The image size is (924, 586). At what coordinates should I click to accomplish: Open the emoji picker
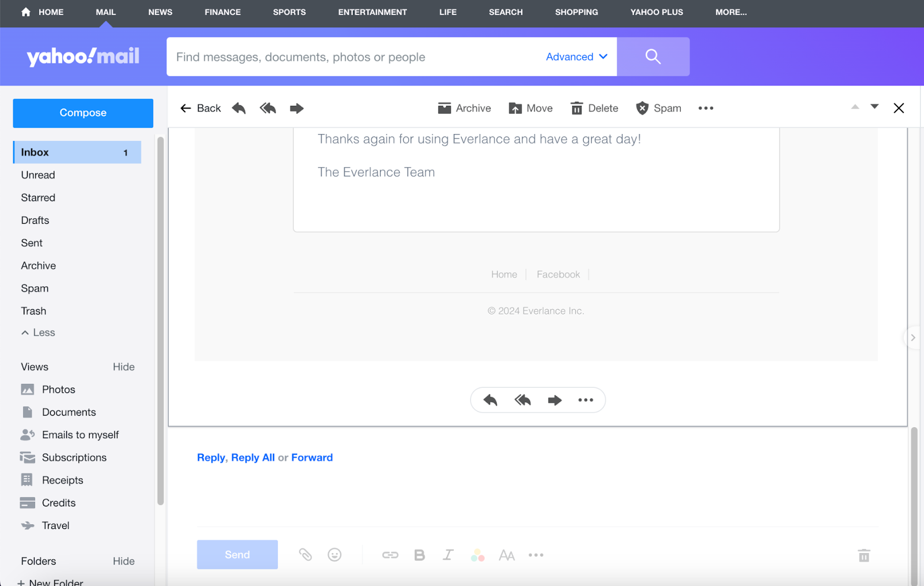[334, 555]
